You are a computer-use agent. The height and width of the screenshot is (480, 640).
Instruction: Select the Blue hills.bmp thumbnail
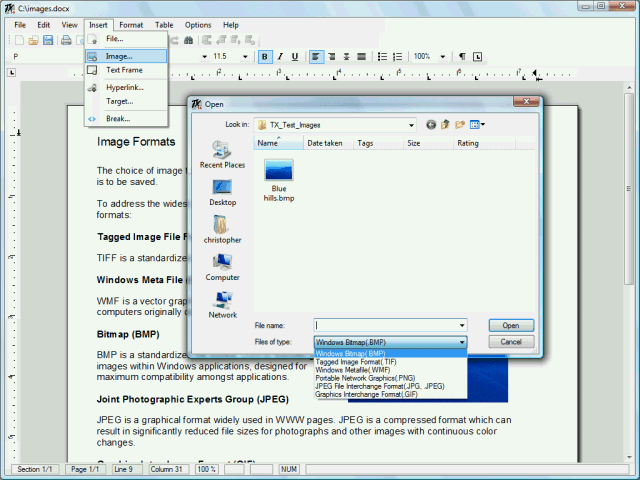pos(279,175)
